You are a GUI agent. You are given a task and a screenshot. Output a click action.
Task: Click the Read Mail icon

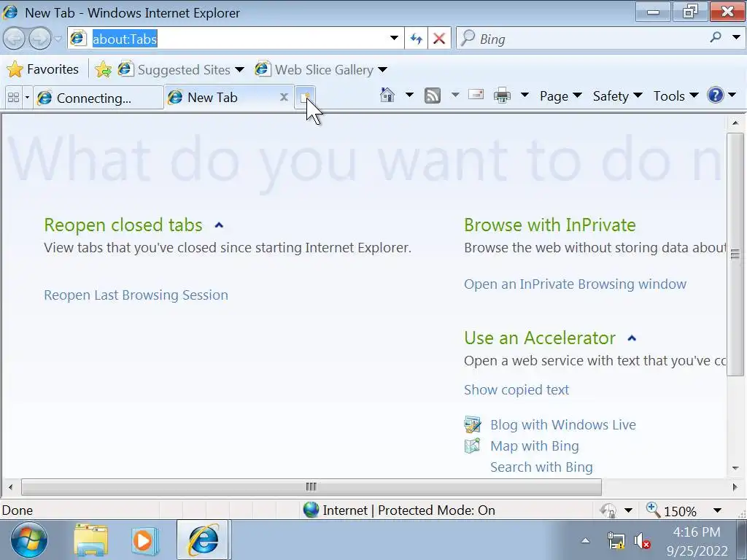476,95
